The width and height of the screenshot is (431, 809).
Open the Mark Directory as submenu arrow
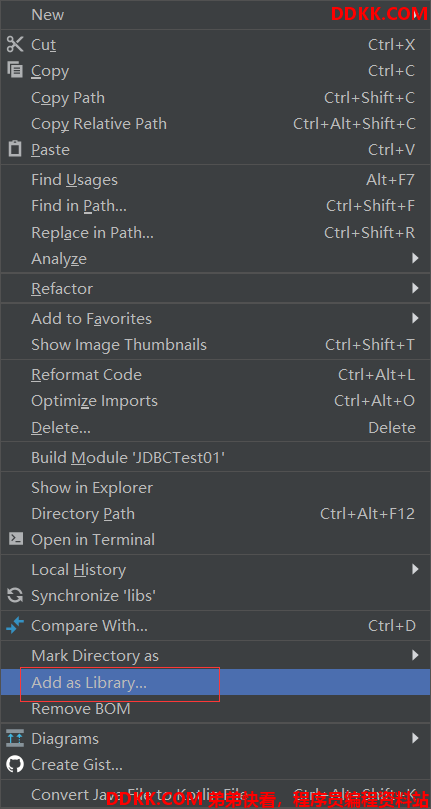(415, 655)
